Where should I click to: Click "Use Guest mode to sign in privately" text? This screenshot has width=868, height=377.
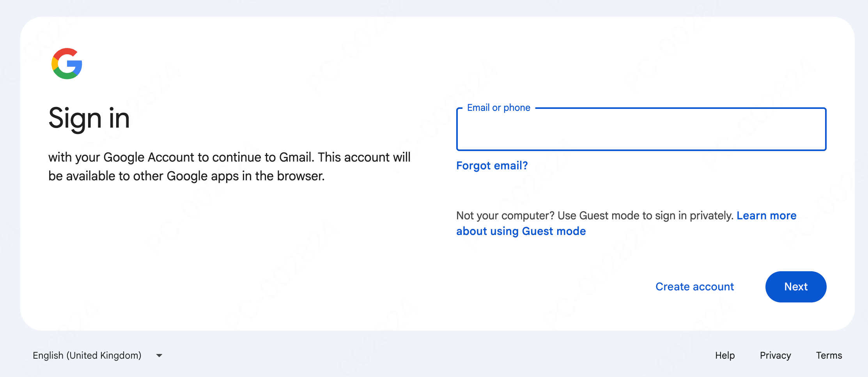point(646,215)
